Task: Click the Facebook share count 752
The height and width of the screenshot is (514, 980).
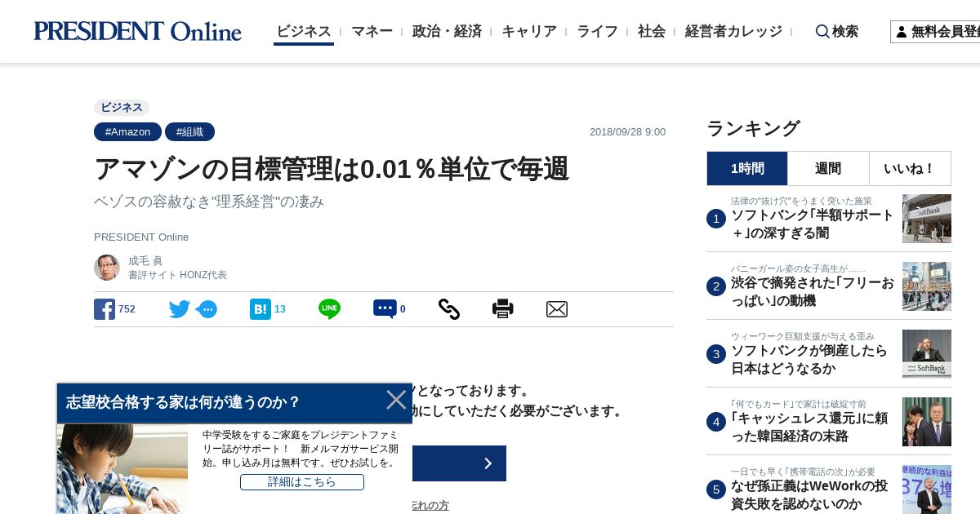Action: [127, 309]
